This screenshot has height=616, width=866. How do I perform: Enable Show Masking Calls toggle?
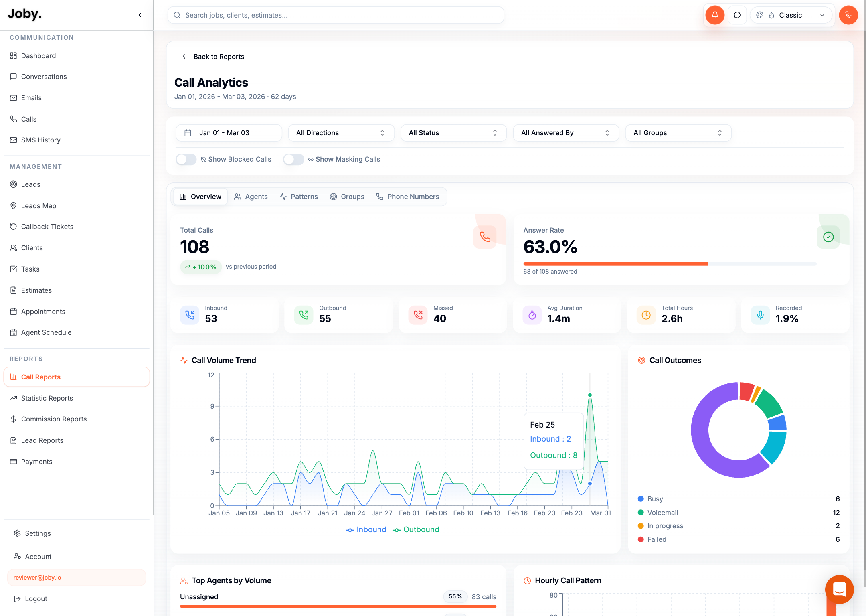point(293,159)
